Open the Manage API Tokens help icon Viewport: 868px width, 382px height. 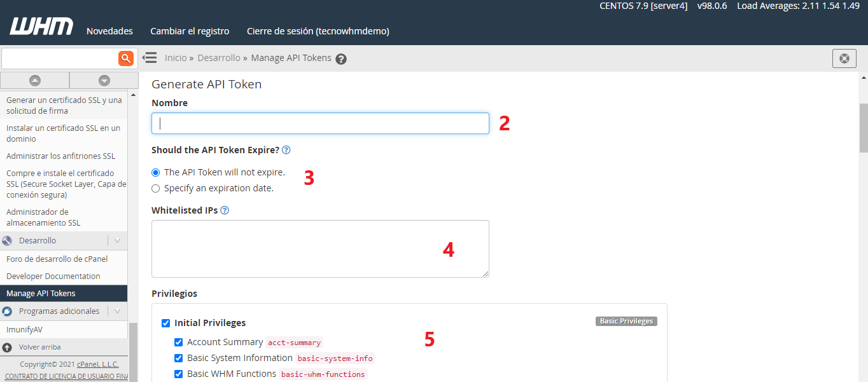point(341,59)
